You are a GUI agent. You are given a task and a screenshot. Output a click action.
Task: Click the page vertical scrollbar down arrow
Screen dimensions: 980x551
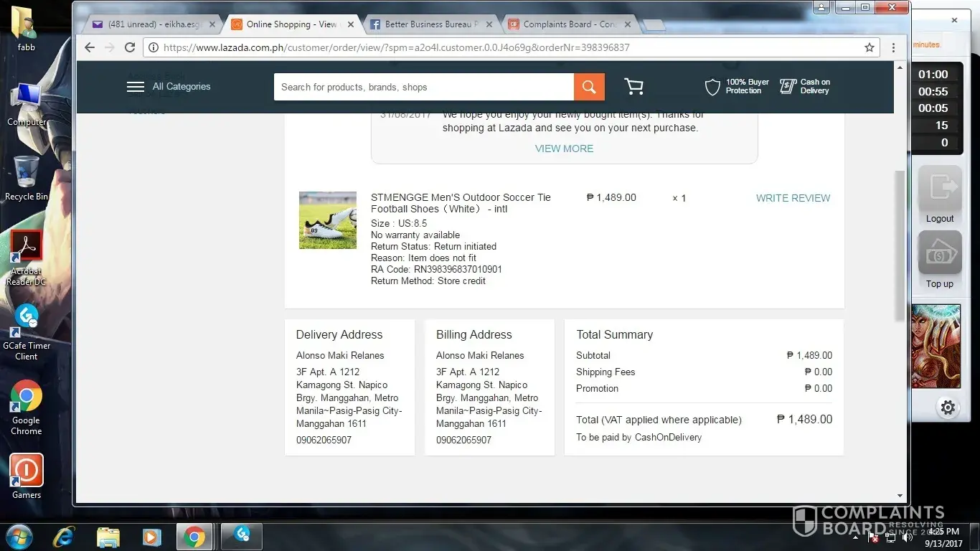900,496
